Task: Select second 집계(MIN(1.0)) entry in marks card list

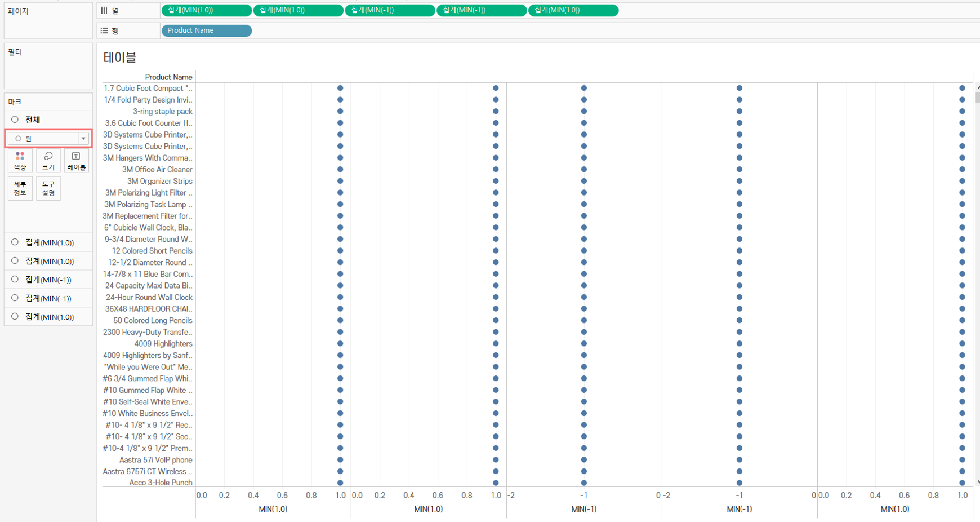Action: tap(48, 261)
